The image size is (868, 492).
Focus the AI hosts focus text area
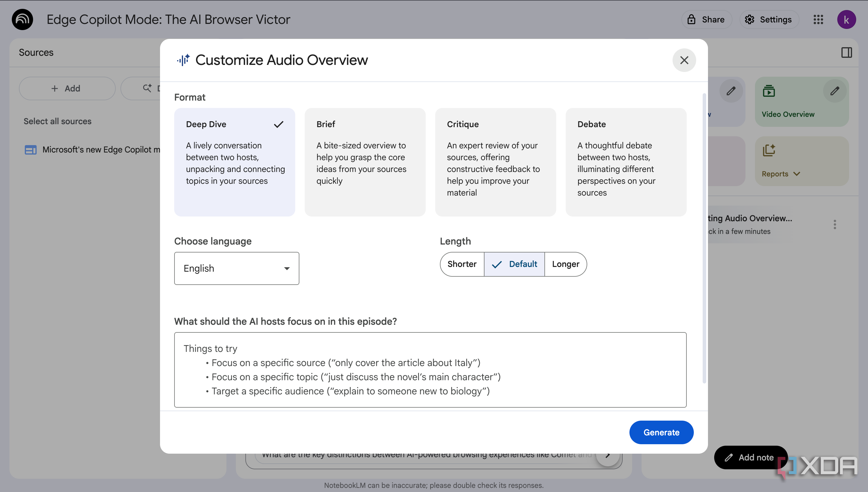[x=430, y=370]
